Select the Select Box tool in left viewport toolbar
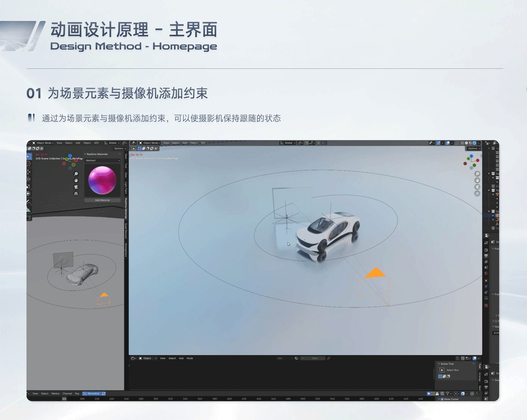Screen dimensions: 527x420 point(29,156)
